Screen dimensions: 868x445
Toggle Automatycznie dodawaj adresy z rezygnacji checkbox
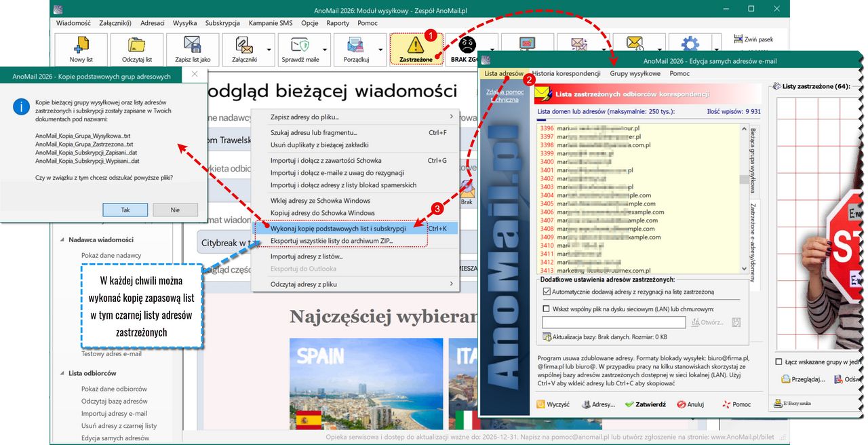click(547, 292)
